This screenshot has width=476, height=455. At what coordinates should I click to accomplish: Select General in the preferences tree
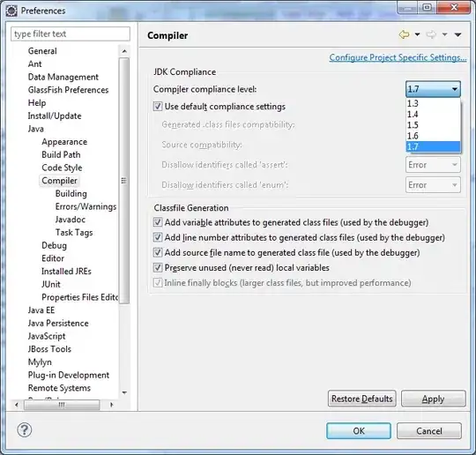(42, 51)
